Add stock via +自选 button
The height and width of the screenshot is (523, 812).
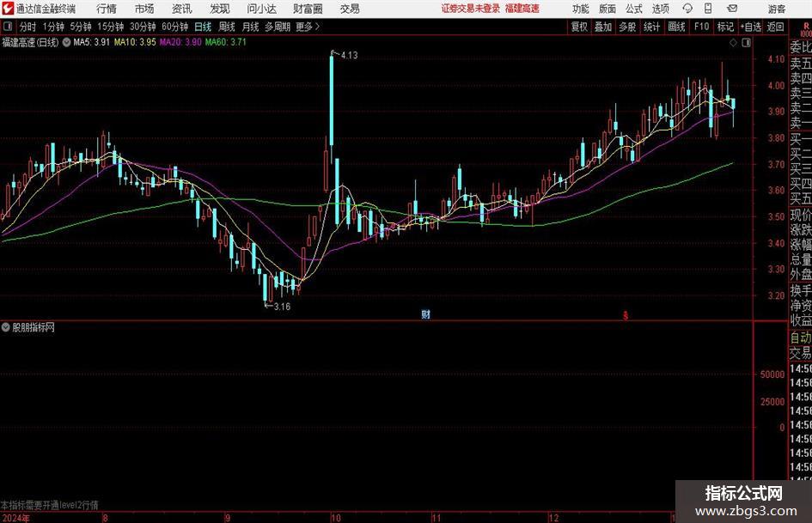coord(751,27)
